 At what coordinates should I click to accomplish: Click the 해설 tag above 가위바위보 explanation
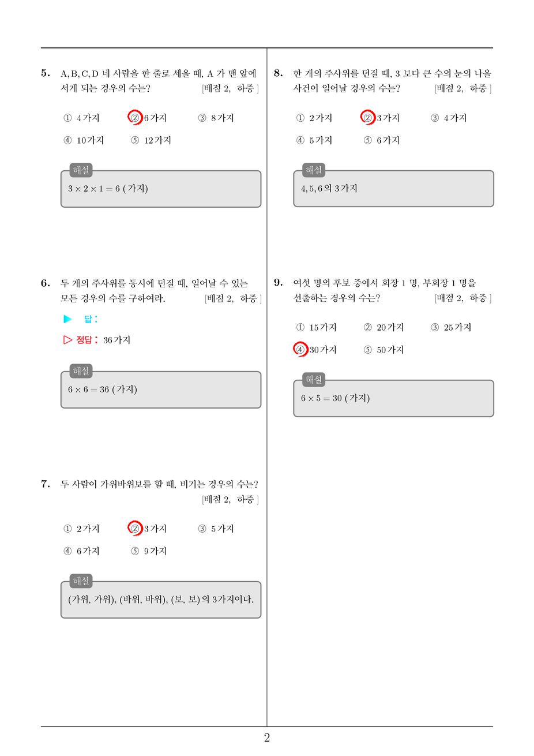81,581
